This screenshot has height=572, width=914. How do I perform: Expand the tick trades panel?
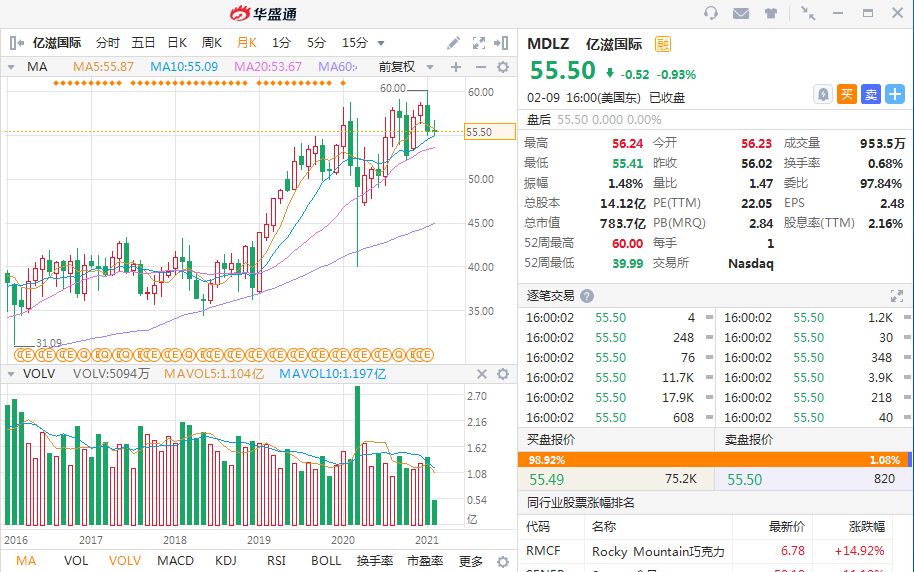coord(897,296)
